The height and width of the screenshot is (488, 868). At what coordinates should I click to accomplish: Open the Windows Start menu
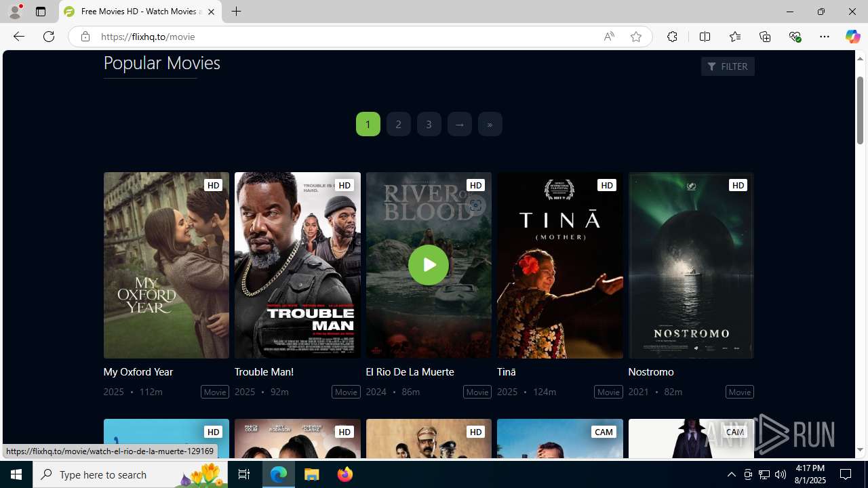pyautogui.click(x=16, y=474)
